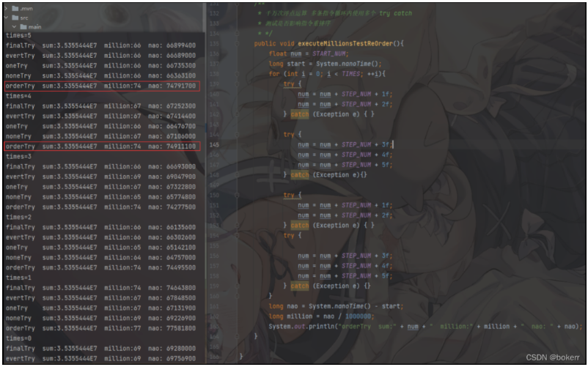
Task: Click the System.out.println statement on line 163
Action: (426, 327)
